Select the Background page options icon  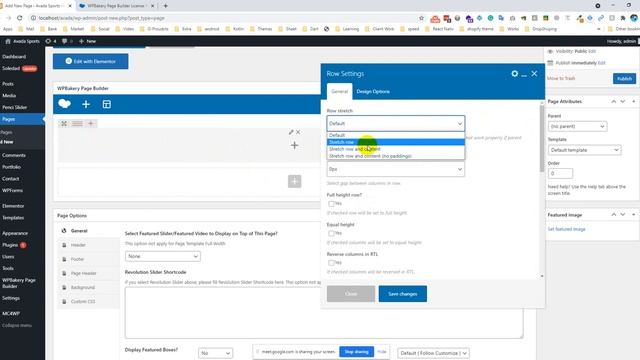click(64, 287)
